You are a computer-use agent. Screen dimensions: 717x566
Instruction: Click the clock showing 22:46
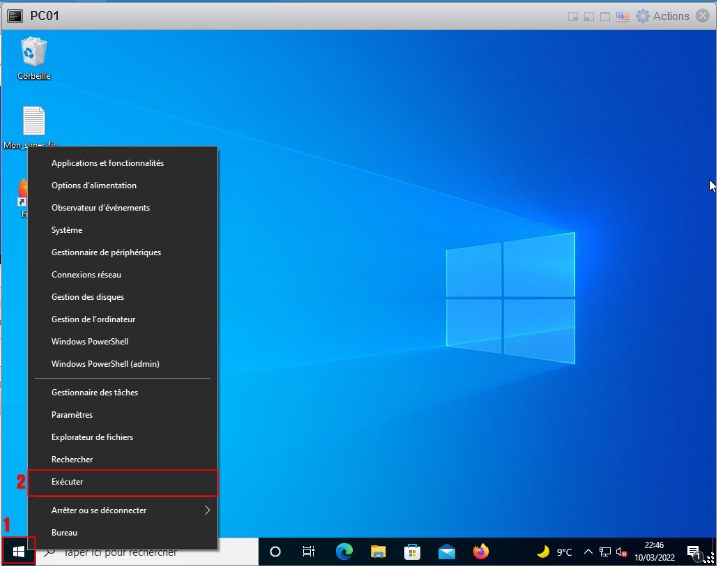tap(654, 551)
